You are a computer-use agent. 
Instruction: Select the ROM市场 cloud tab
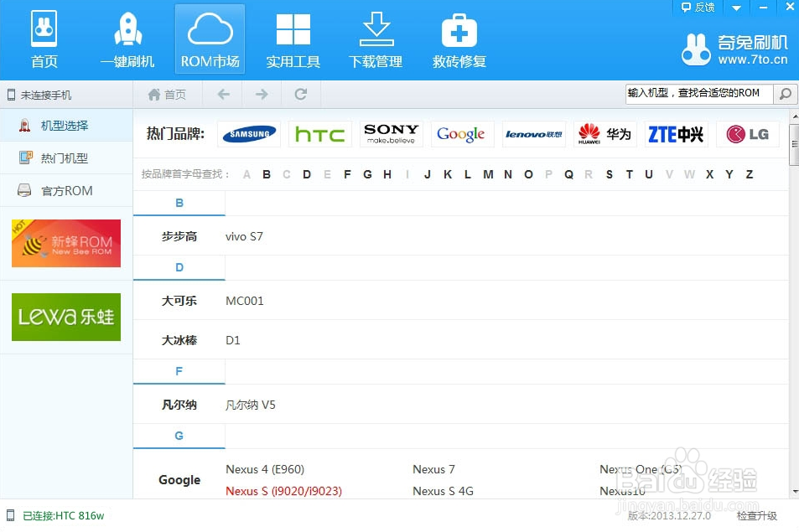(210, 39)
